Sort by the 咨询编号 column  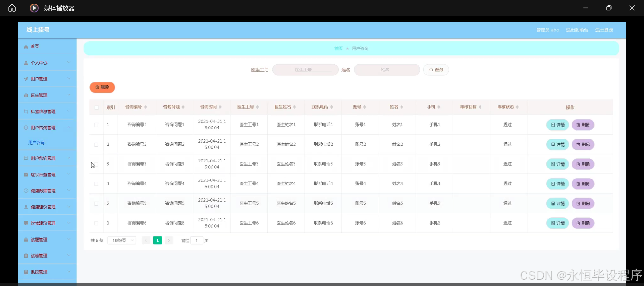pyautogui.click(x=146, y=107)
